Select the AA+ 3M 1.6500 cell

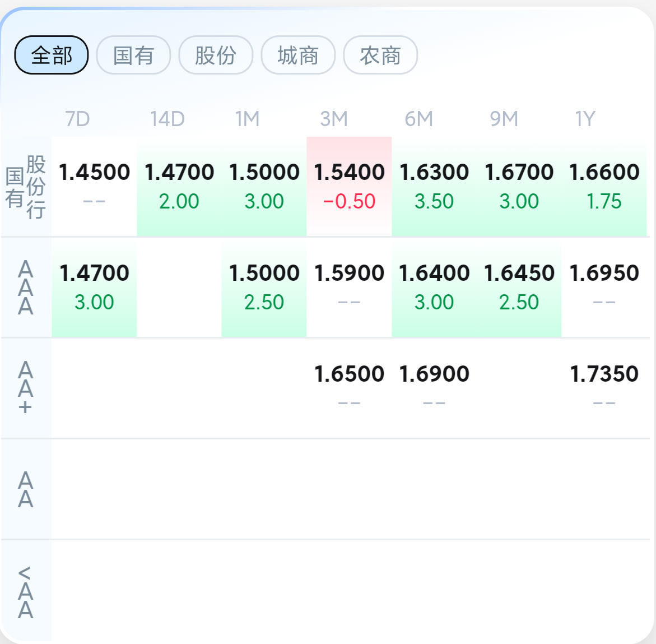click(x=349, y=388)
